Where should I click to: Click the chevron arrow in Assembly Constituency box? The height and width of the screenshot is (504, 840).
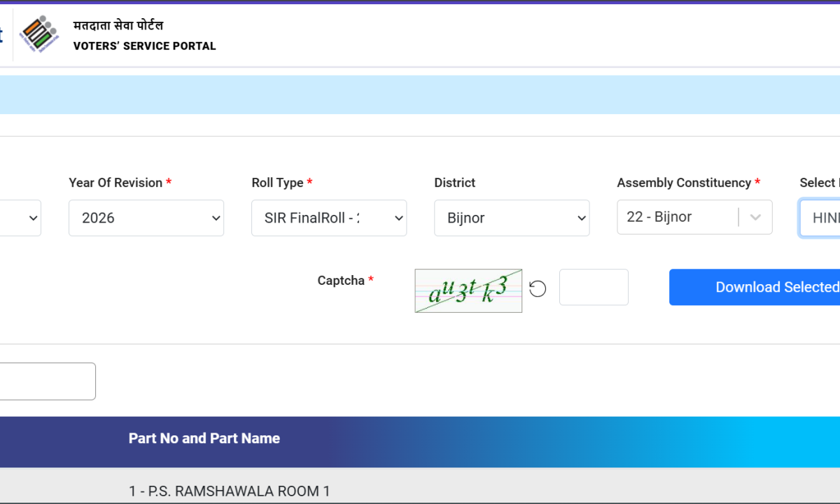pyautogui.click(x=755, y=218)
